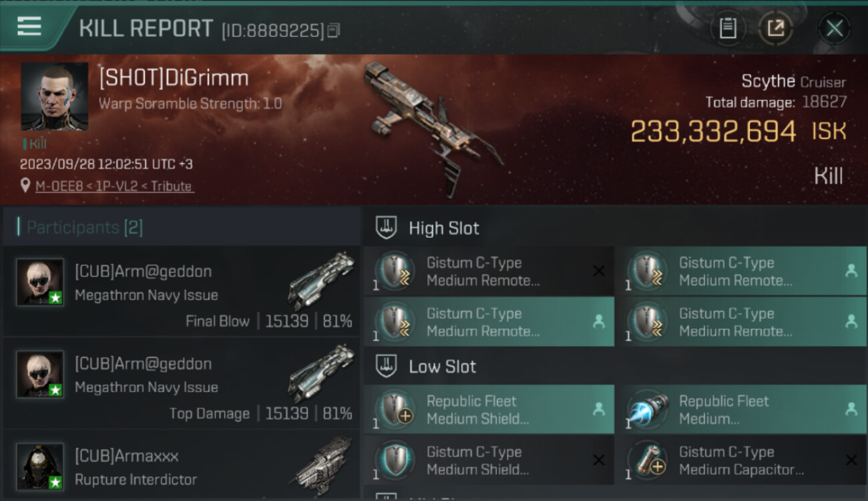Open the M-OEE8 location link

[x=114, y=186]
